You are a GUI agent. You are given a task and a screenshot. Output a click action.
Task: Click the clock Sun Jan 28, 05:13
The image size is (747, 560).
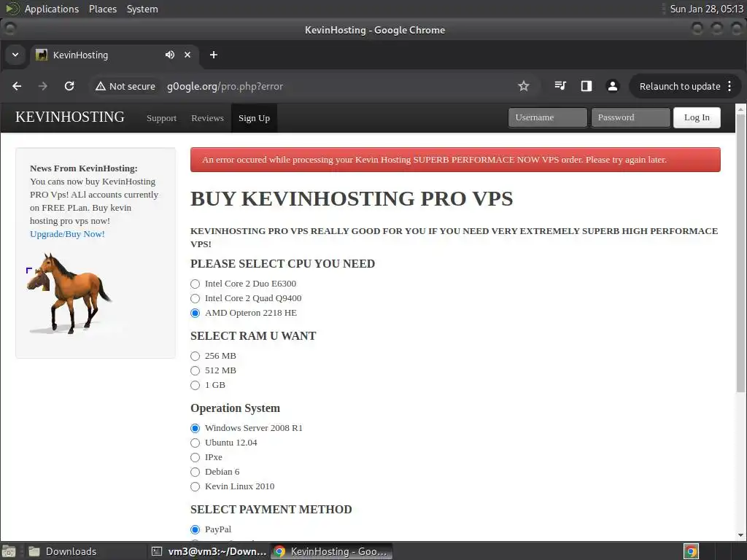point(706,9)
